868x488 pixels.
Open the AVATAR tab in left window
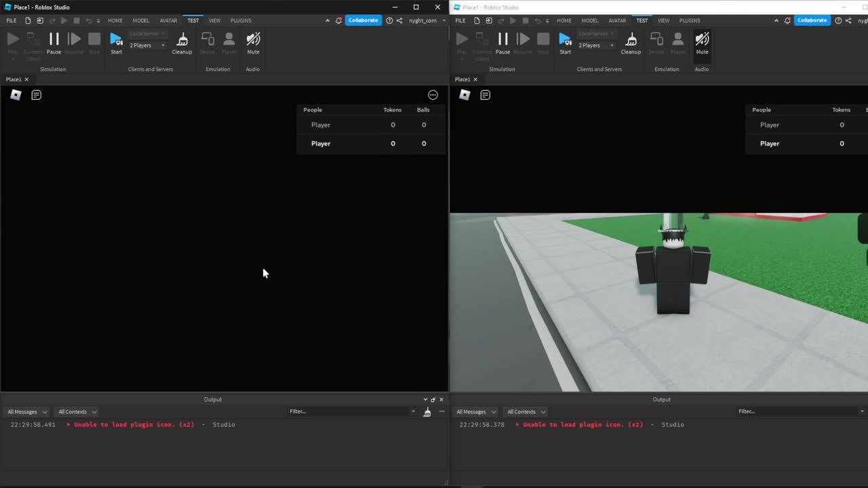[x=168, y=20]
